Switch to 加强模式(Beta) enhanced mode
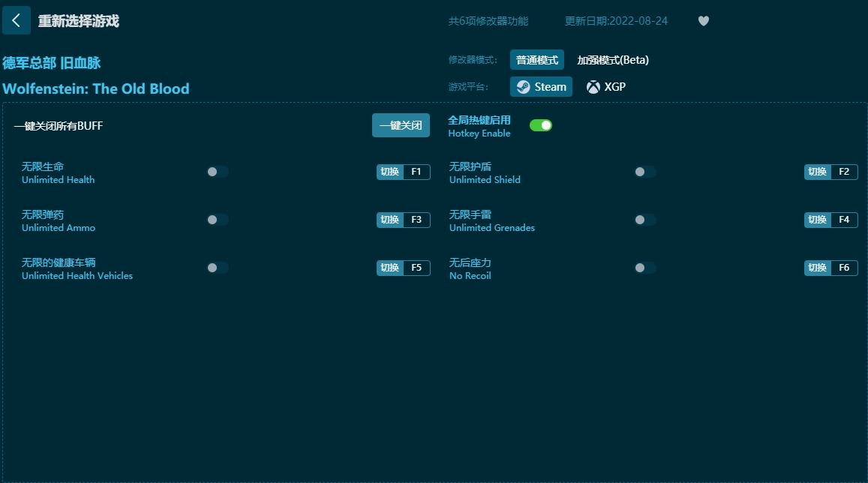The height and width of the screenshot is (483, 868). click(x=612, y=60)
